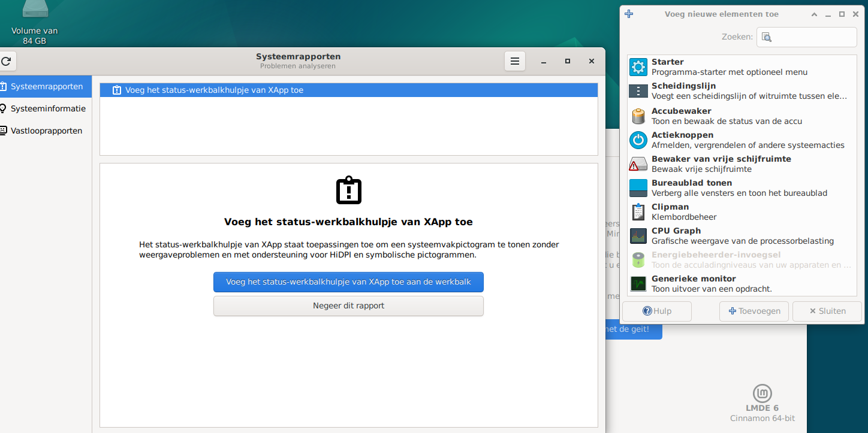868x433 pixels.
Task: Click the partially hidden 'met de geit!' button
Action: point(634,329)
